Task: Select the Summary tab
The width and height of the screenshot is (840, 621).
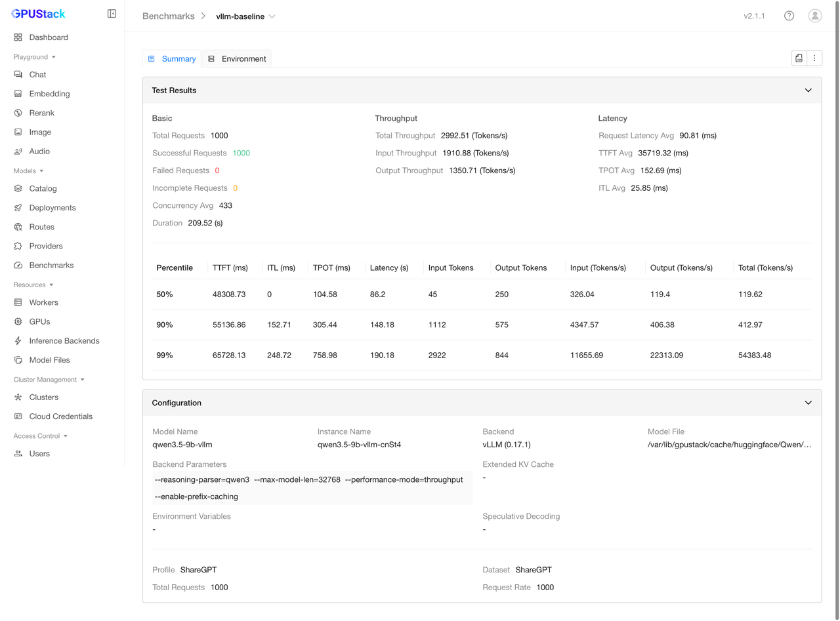Action: pyautogui.click(x=172, y=59)
